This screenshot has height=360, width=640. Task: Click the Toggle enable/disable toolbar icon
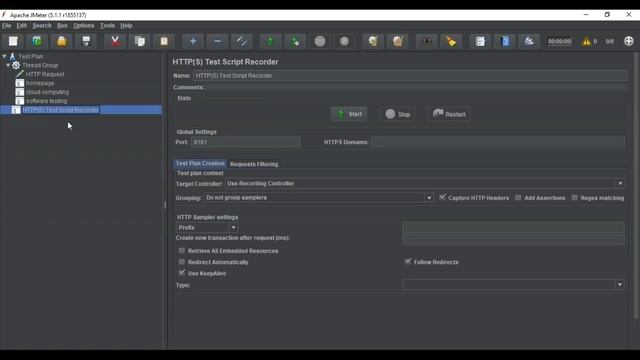[242, 41]
